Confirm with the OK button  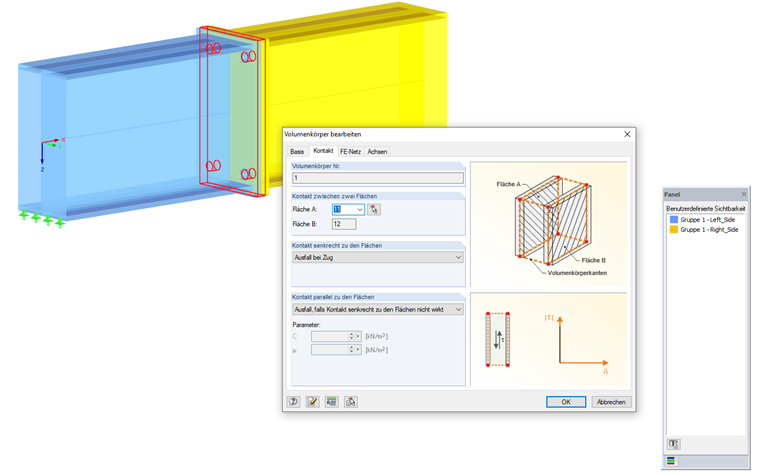(x=566, y=402)
